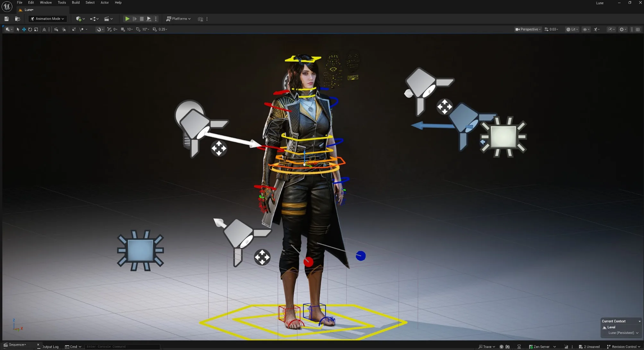Toggle surface snapping
The width and height of the screenshot is (644, 350).
109,29
